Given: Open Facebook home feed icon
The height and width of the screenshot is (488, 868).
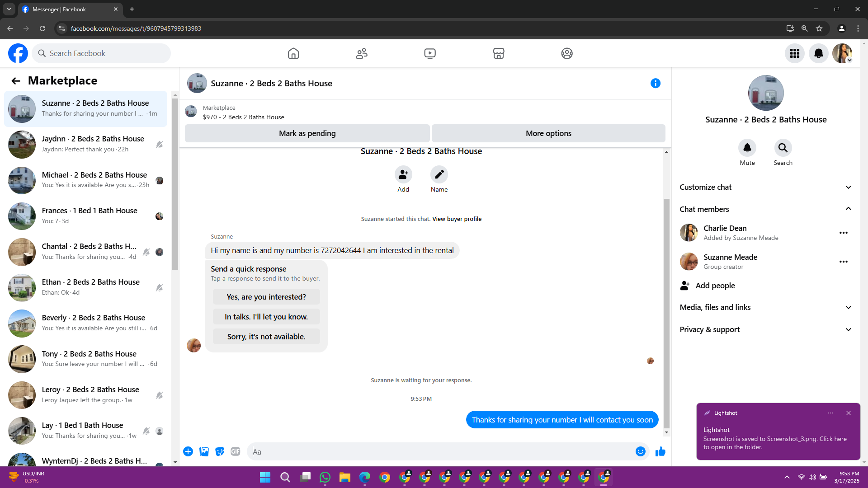Looking at the screenshot, I should tap(293, 53).
